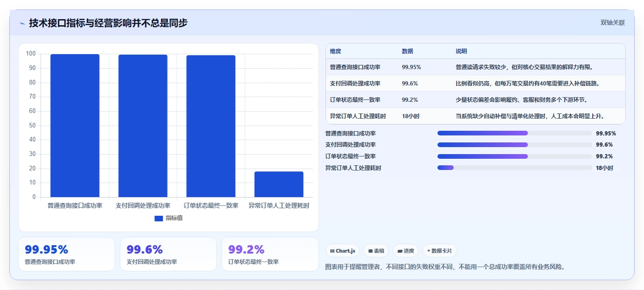Click the 说明 column header

point(461,51)
